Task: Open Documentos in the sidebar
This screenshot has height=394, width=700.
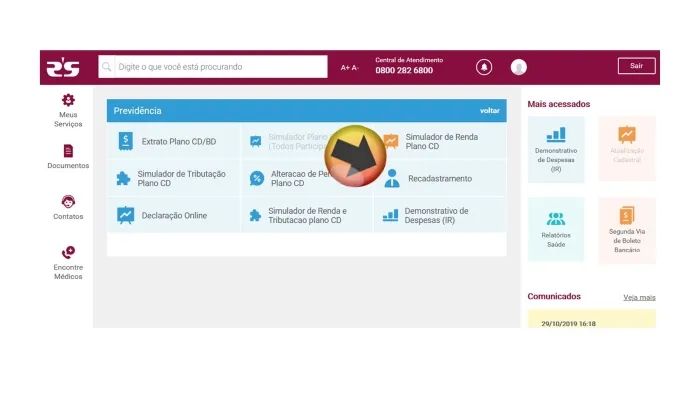Action: pyautogui.click(x=68, y=157)
